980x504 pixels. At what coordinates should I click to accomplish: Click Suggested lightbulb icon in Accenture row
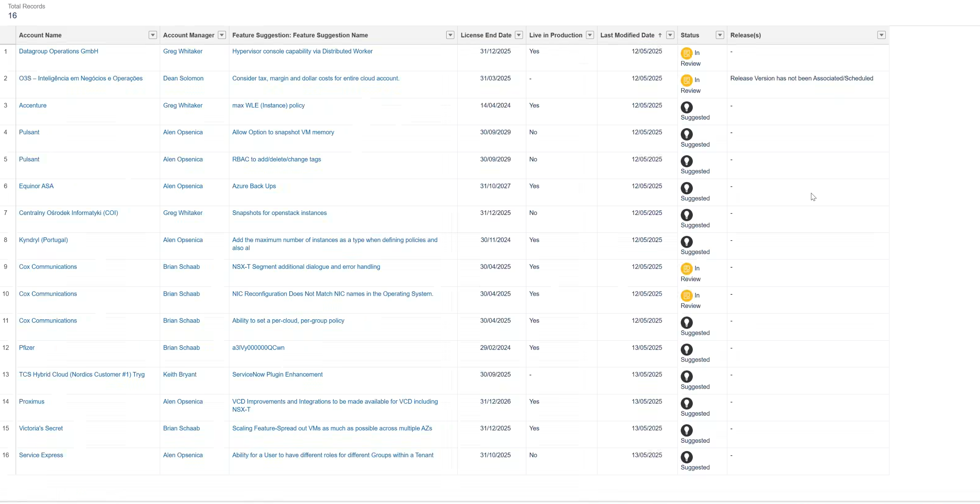(686, 107)
